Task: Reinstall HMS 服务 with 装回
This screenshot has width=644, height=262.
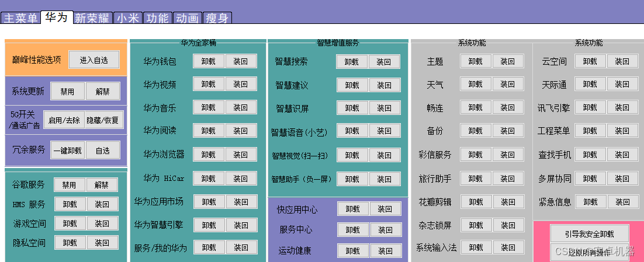Action: 102,204
